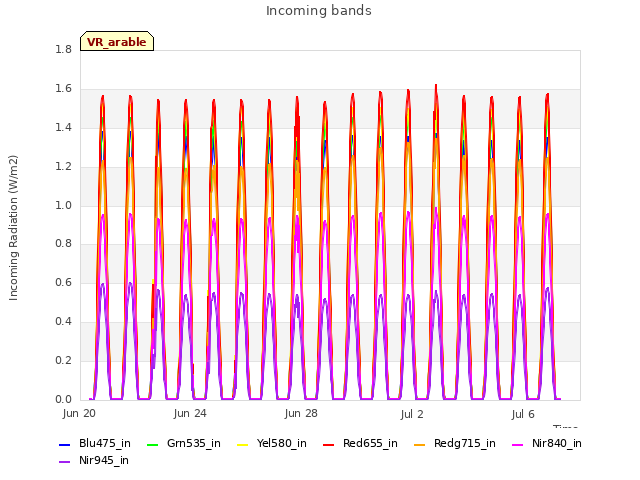Toggle the Grn535_in legend entry
Image resolution: width=640 pixels, height=480 pixels.
click(184, 444)
